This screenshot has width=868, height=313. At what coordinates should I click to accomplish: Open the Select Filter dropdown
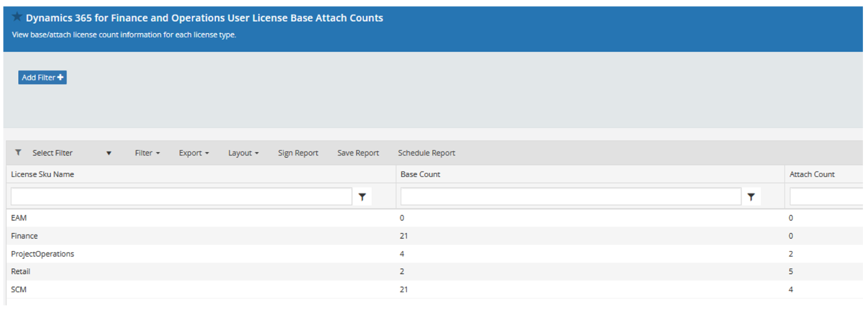(72, 153)
